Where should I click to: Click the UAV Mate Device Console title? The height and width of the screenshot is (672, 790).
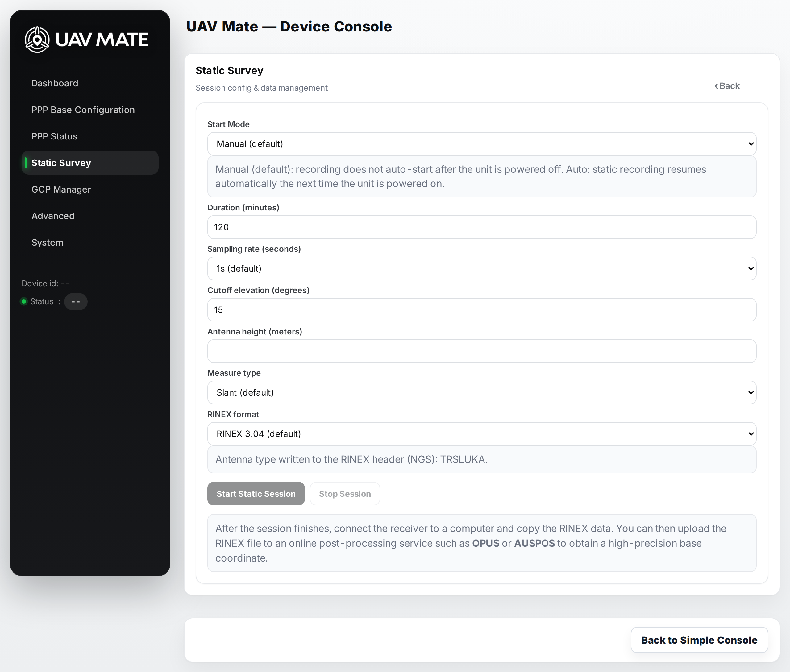tap(289, 26)
